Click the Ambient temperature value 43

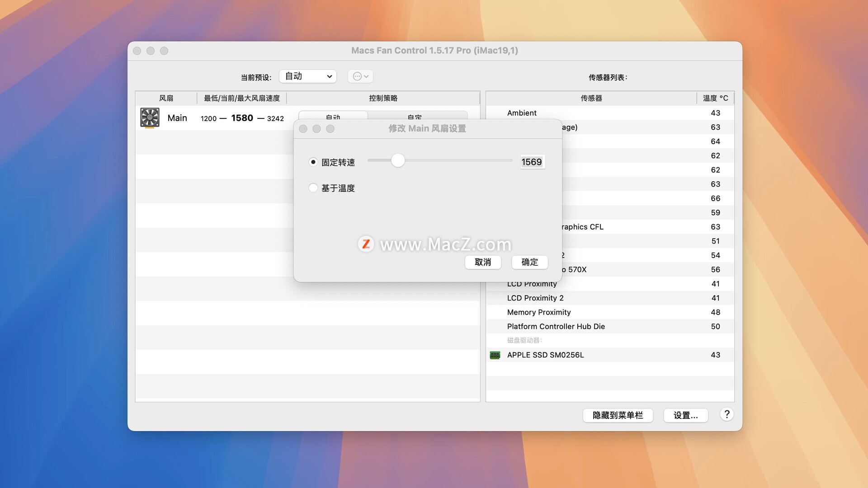pyautogui.click(x=715, y=113)
